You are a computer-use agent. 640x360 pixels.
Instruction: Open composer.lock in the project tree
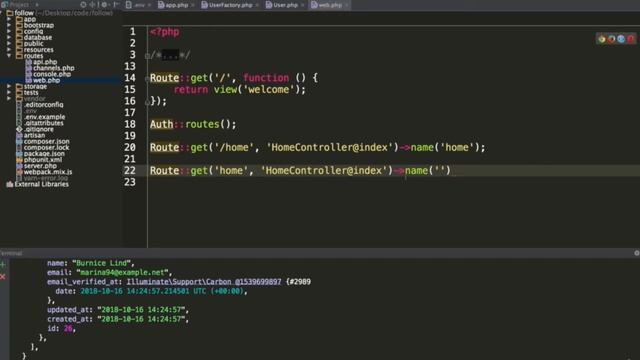coord(46,148)
